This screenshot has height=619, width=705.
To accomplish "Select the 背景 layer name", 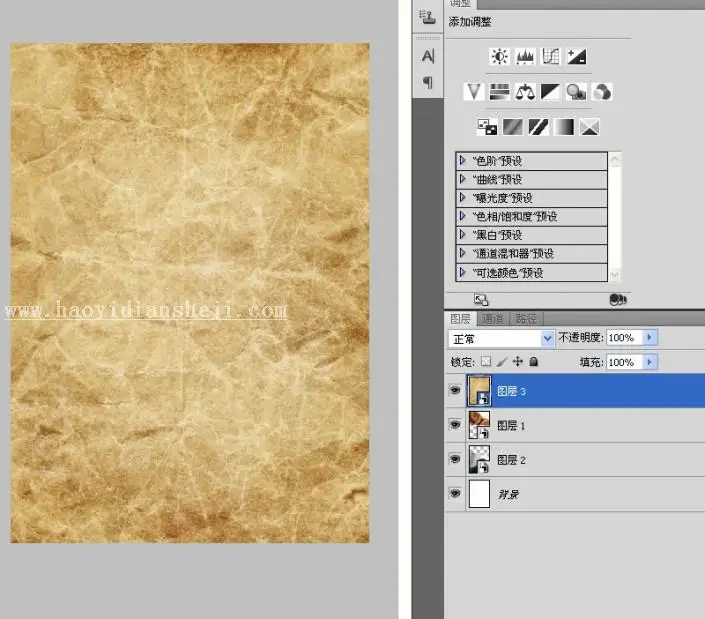I will tap(508, 494).
